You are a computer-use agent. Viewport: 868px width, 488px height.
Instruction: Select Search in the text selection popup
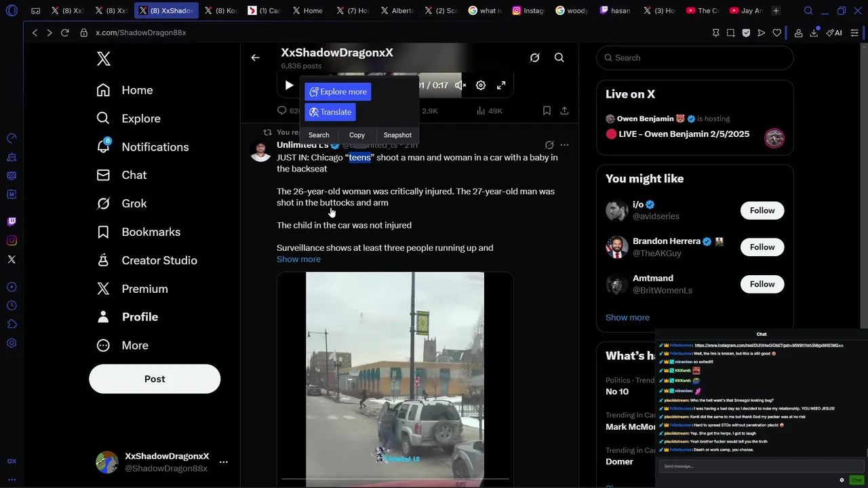pyautogui.click(x=319, y=135)
